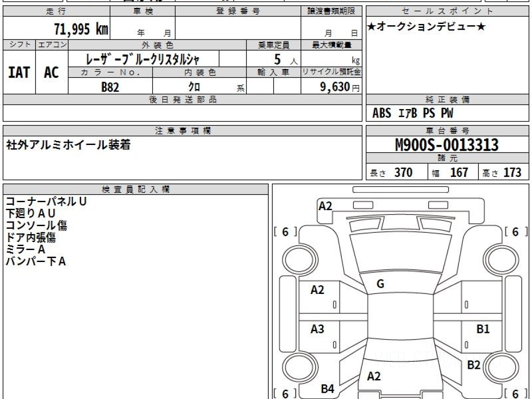Click the height value 高さ 173
532x399 pixels.
pos(502,172)
